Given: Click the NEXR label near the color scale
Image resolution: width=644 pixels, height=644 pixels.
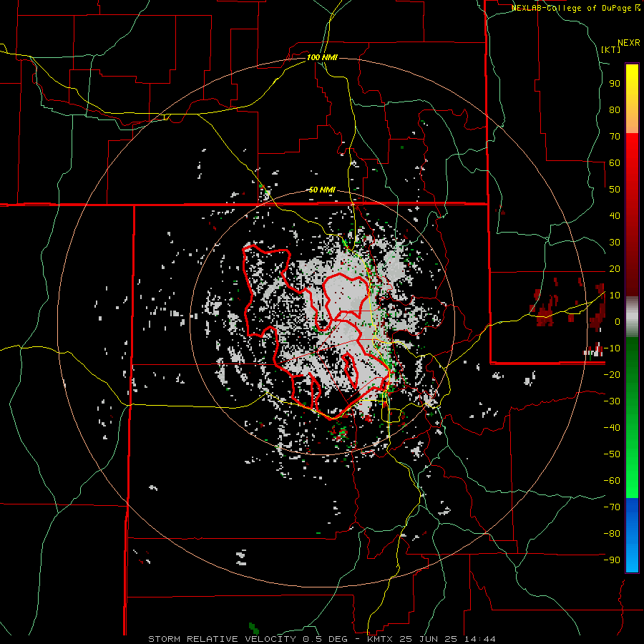Looking at the screenshot, I should point(629,43).
